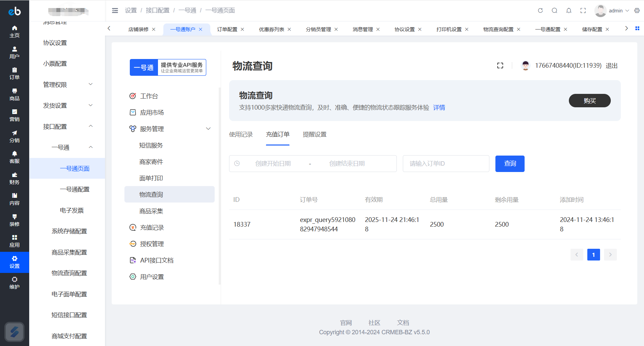Open the 装修 decoration sidebar icon
The width and height of the screenshot is (644, 346).
pyautogui.click(x=14, y=220)
